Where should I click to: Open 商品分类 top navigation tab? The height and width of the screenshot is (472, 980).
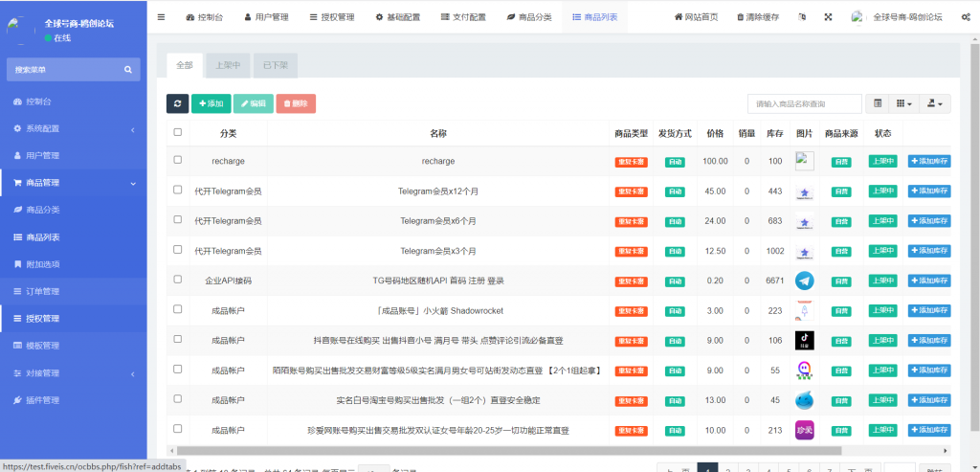pos(528,17)
